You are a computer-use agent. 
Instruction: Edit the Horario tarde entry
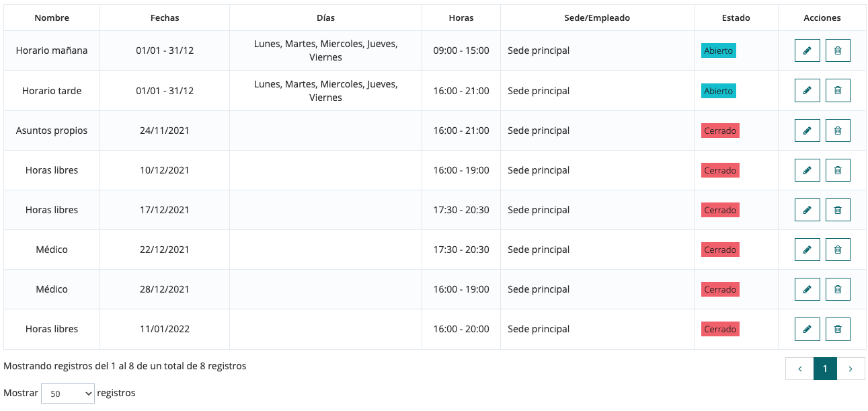click(x=807, y=90)
